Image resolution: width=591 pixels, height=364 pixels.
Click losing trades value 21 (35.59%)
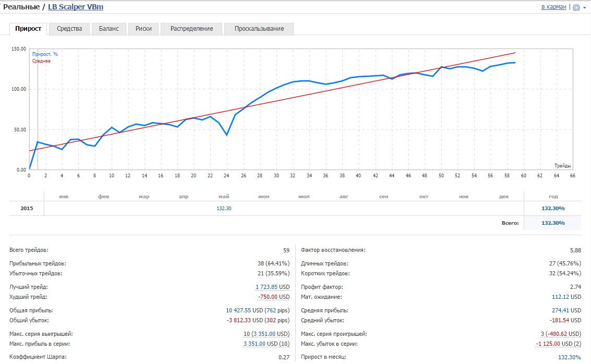[x=274, y=274]
